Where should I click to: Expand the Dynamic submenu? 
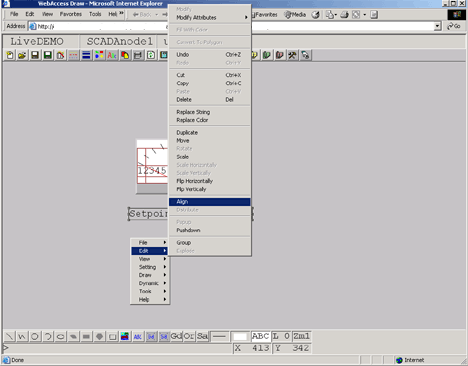[150, 283]
